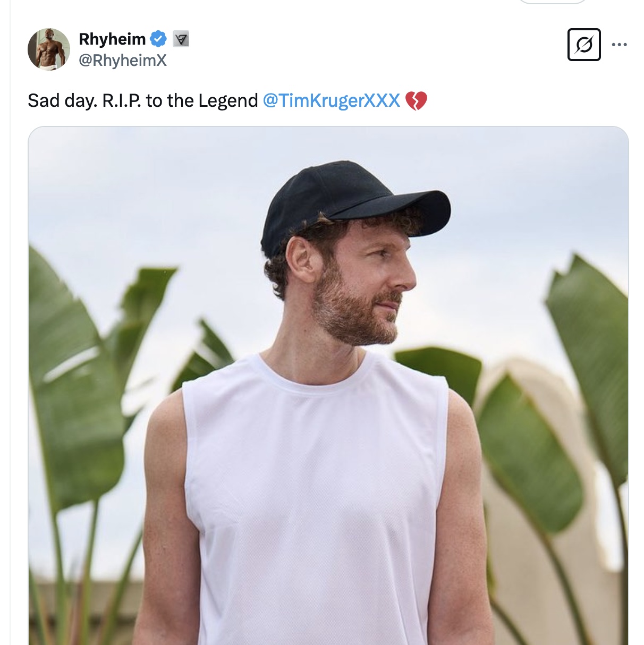
Task: Follow the @TimKrugerXXX mention link
Action: click(332, 100)
